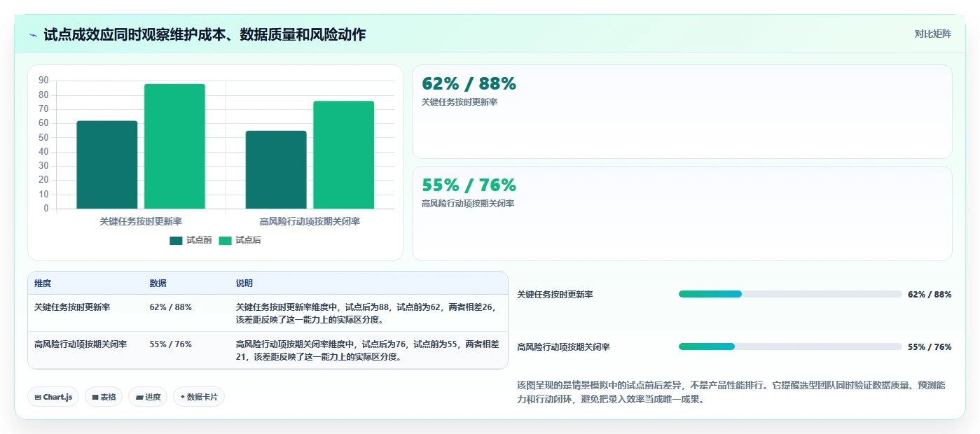Viewport: 980px width, 434px height.
Task: Click the footnote paragraph starting 该图呈现的是
Action: pyautogui.click(x=731, y=393)
